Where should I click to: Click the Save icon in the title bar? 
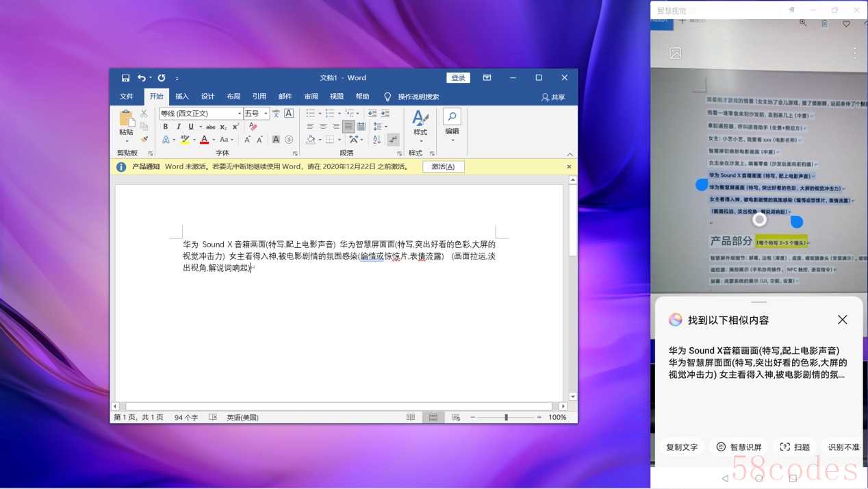(125, 78)
